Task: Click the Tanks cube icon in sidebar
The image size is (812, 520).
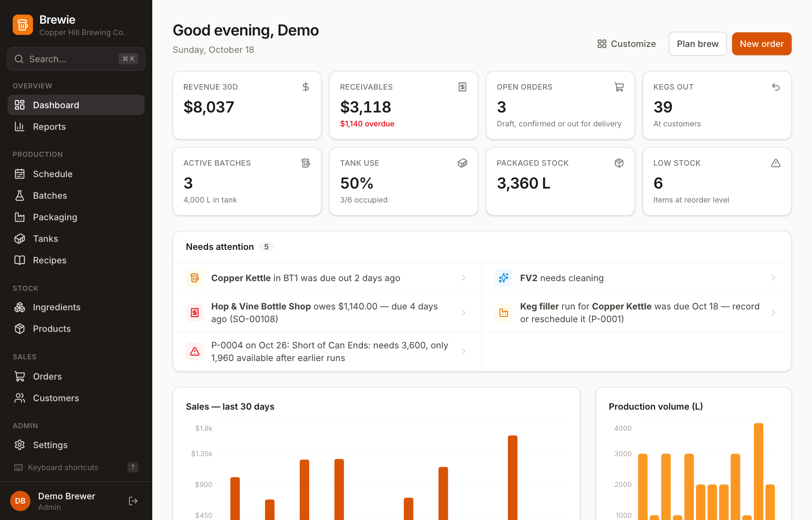Action: (x=20, y=238)
